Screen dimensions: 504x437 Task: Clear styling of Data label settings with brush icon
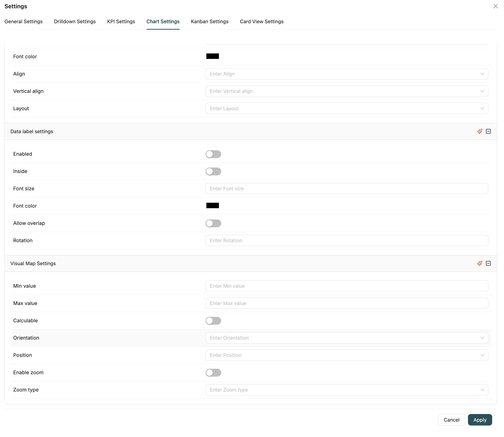coord(480,131)
